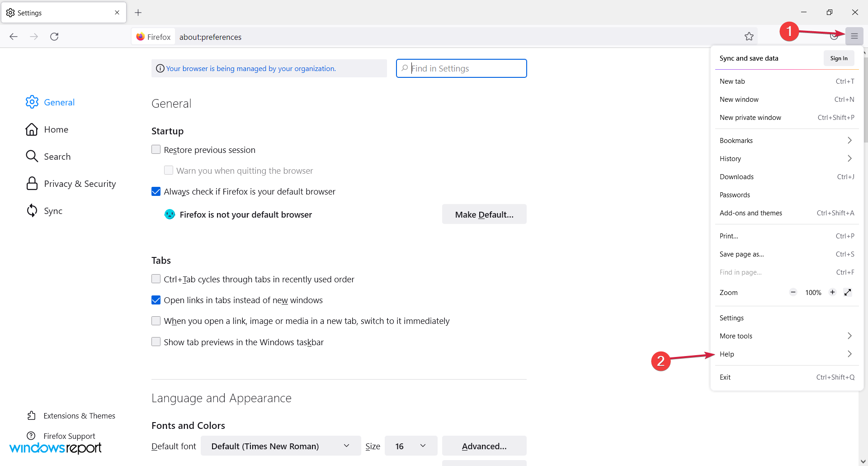Open Add-ons and themes menu entry

point(787,213)
